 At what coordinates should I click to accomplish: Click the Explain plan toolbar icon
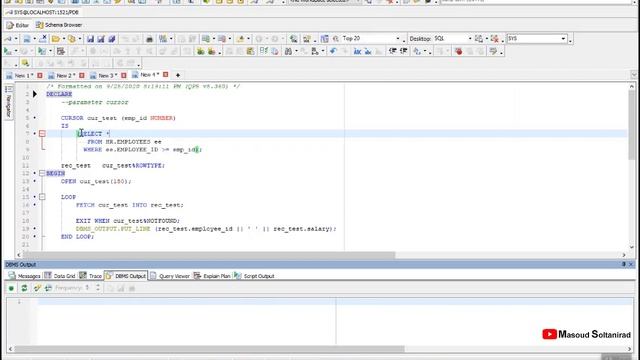point(60,51)
